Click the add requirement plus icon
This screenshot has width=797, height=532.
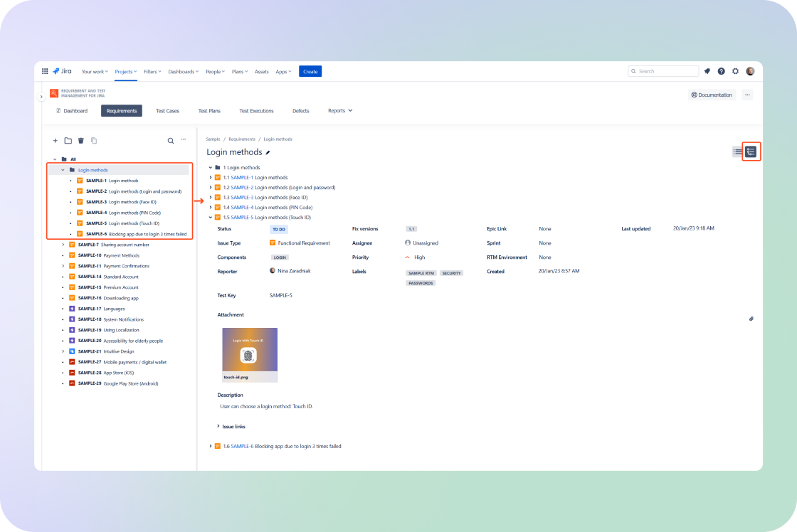tap(55, 141)
